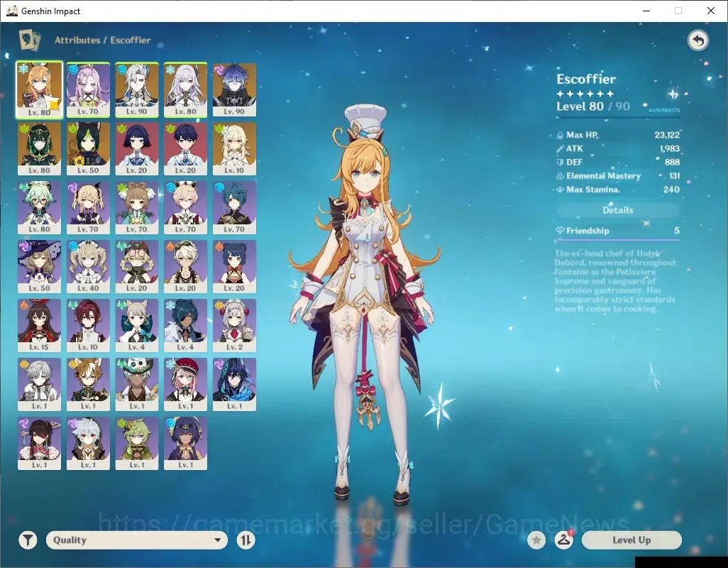Select Gorou Lv. 1 portrait
This screenshot has height=568, width=728.
88,385
